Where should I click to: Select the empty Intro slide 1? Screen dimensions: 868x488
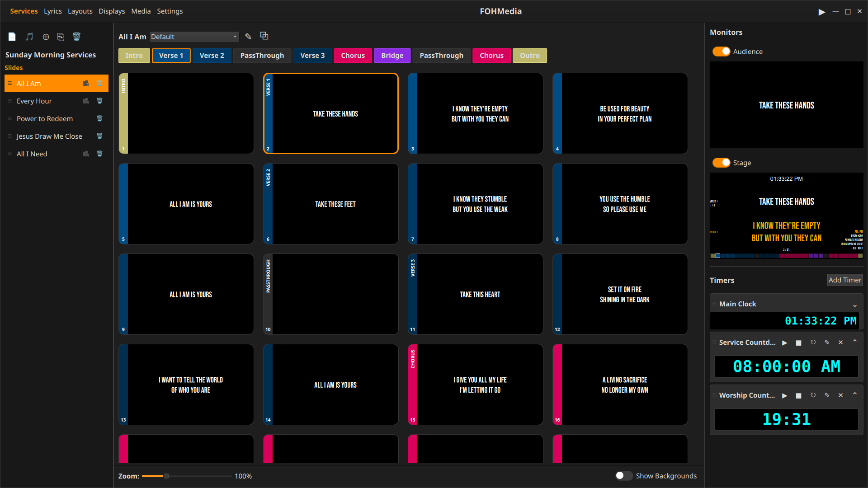[x=186, y=113]
